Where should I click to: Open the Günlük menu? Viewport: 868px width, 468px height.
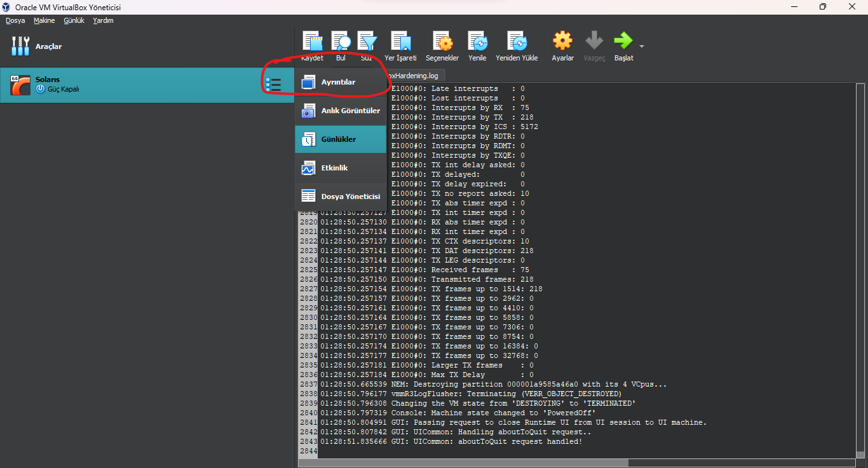(x=74, y=20)
